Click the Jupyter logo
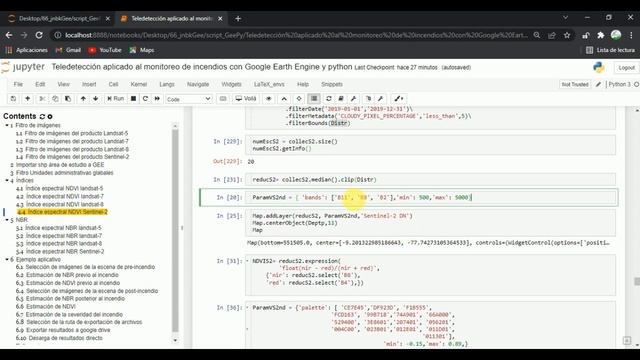The width and height of the screenshot is (640, 360). [23, 67]
